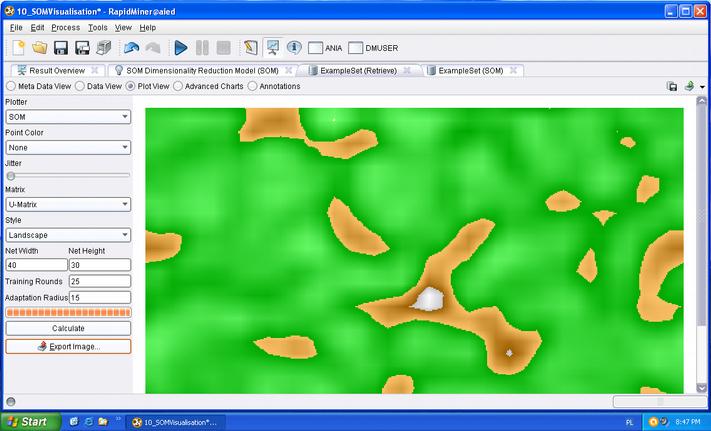Screen dimensions: 711x431
Task: Click the Net Width input field
Action: point(36,265)
